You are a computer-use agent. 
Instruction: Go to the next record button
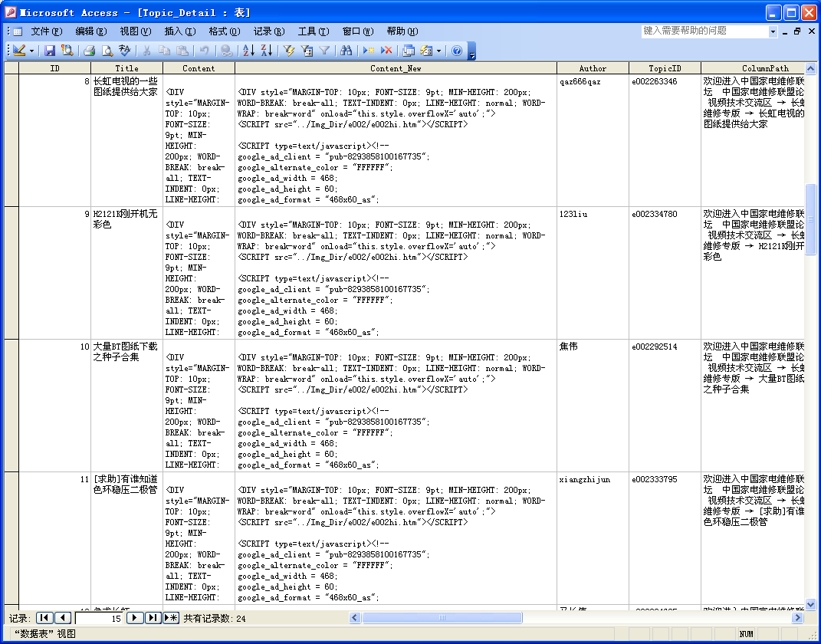click(x=134, y=618)
